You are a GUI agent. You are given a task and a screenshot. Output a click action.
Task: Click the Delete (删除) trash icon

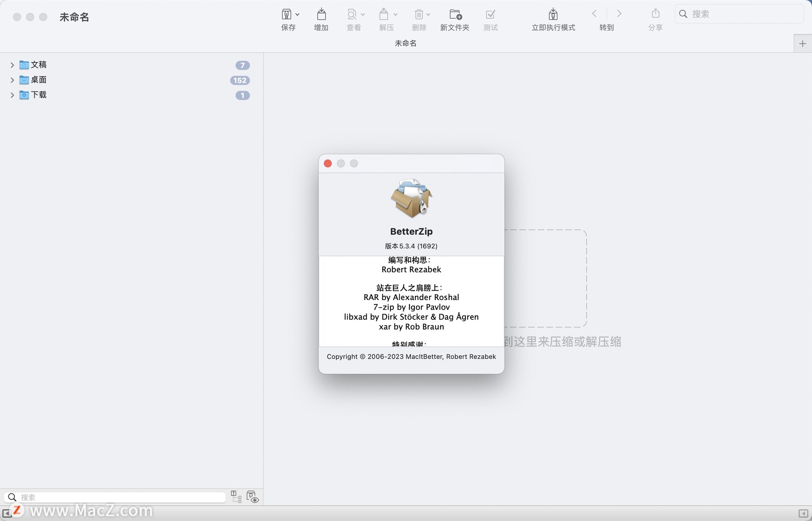(419, 14)
